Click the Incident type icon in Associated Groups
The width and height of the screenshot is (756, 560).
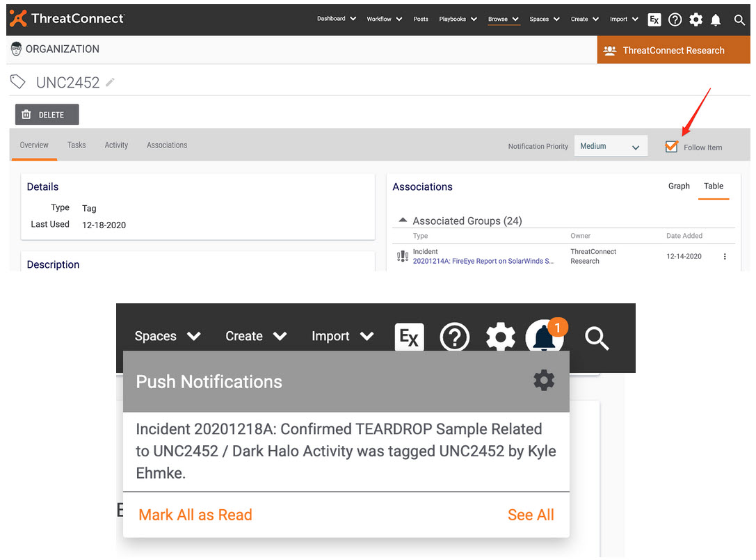click(x=403, y=256)
